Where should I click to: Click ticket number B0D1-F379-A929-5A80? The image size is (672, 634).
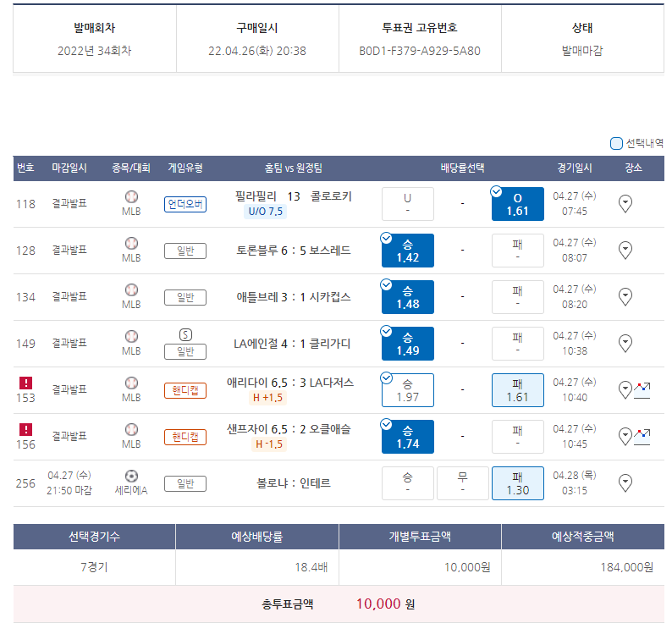point(420,51)
